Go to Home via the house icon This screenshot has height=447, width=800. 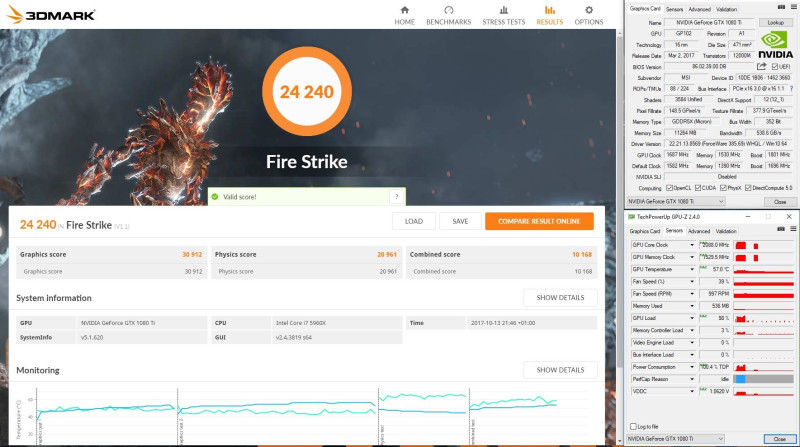pos(405,10)
